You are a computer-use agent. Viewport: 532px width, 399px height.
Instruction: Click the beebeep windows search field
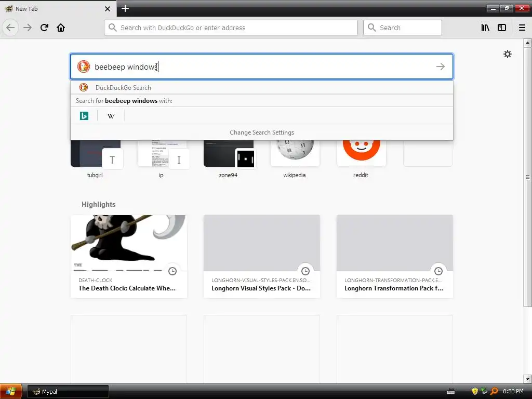(x=262, y=66)
